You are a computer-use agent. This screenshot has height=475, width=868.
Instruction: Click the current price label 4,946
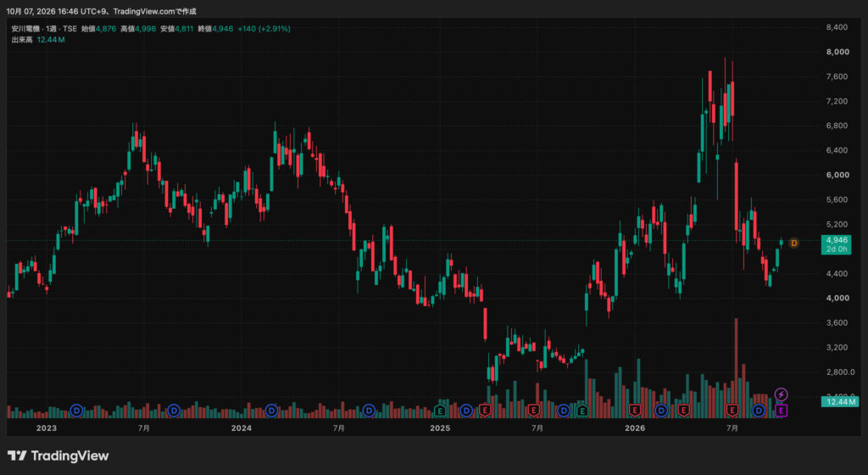coord(837,240)
